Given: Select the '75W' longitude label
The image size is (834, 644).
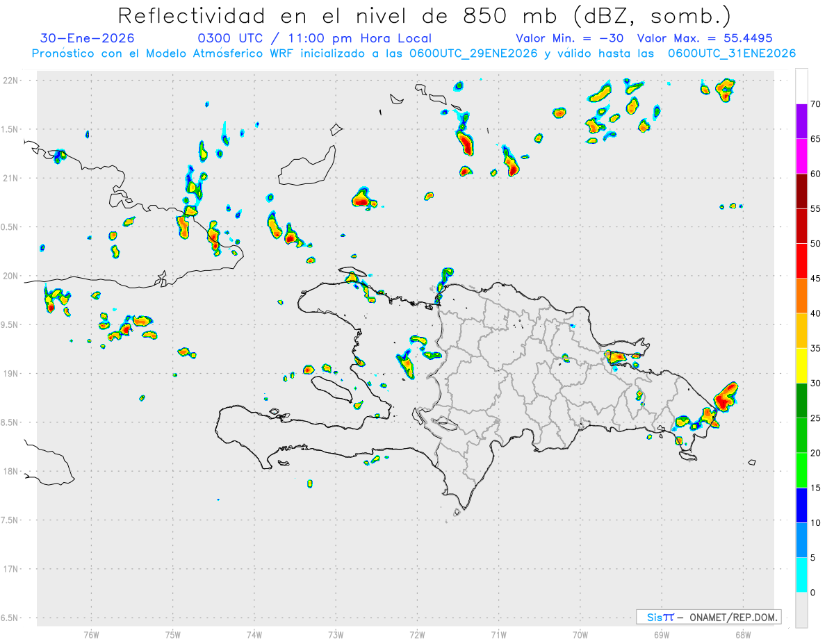Looking at the screenshot, I should 172,634.
